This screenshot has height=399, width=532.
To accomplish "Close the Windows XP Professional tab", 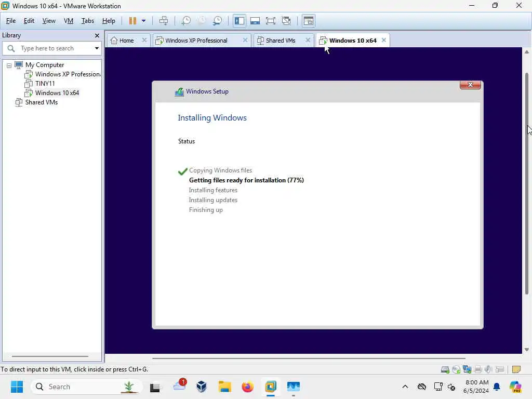I will (x=245, y=40).
